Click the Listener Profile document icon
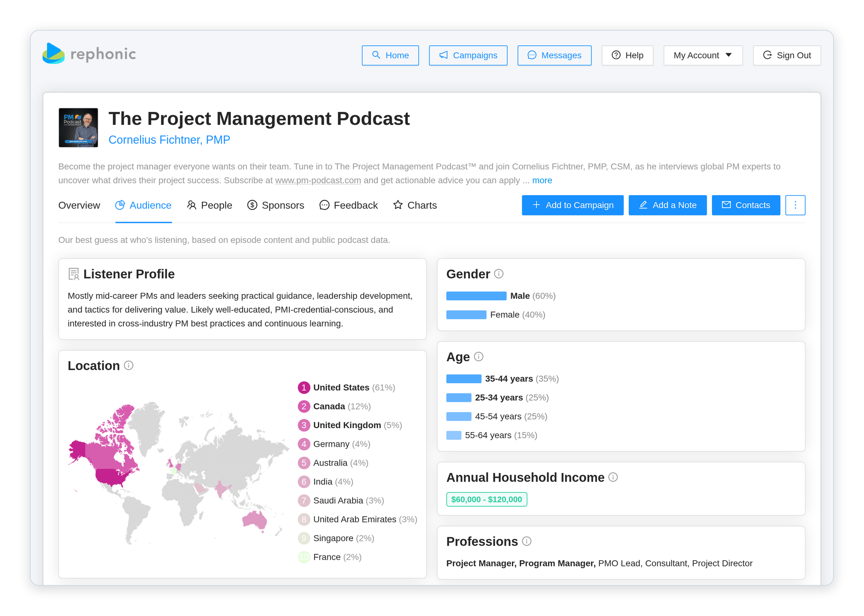 click(74, 274)
